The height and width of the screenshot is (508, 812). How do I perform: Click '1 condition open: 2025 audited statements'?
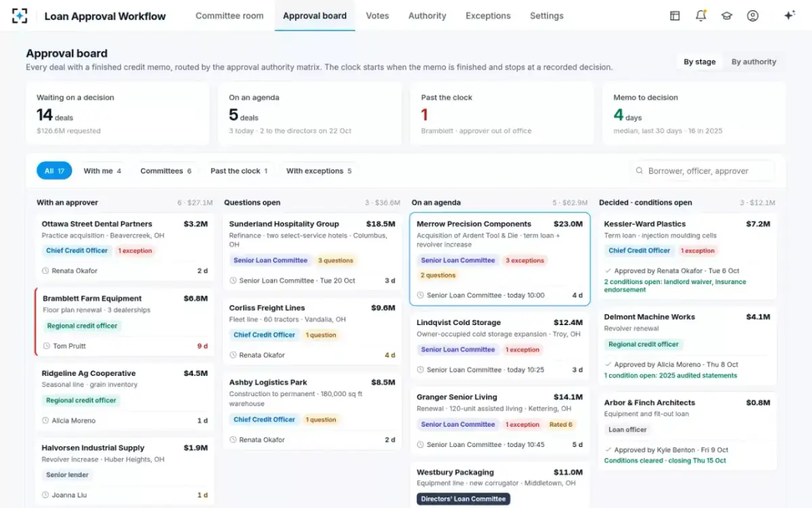click(671, 375)
